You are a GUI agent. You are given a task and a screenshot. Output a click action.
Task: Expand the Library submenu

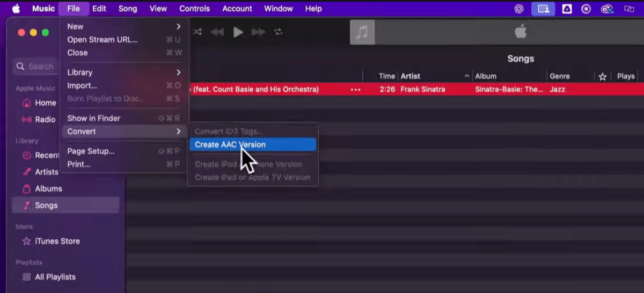tap(124, 72)
